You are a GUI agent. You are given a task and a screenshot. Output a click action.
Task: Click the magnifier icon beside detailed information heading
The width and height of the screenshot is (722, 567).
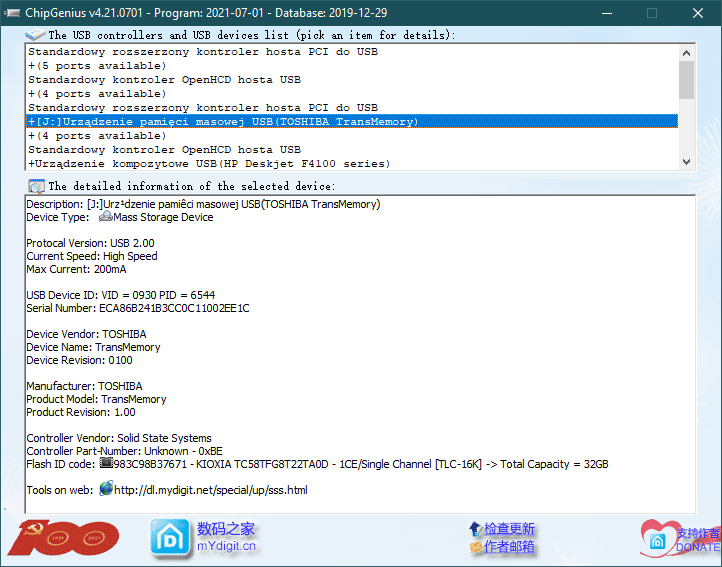36,186
